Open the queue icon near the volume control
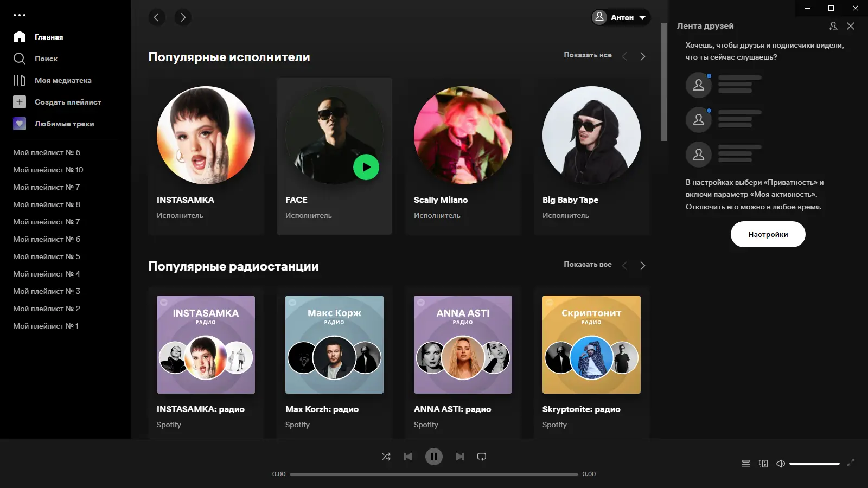Screen dimensions: 868x488 pos(745,464)
